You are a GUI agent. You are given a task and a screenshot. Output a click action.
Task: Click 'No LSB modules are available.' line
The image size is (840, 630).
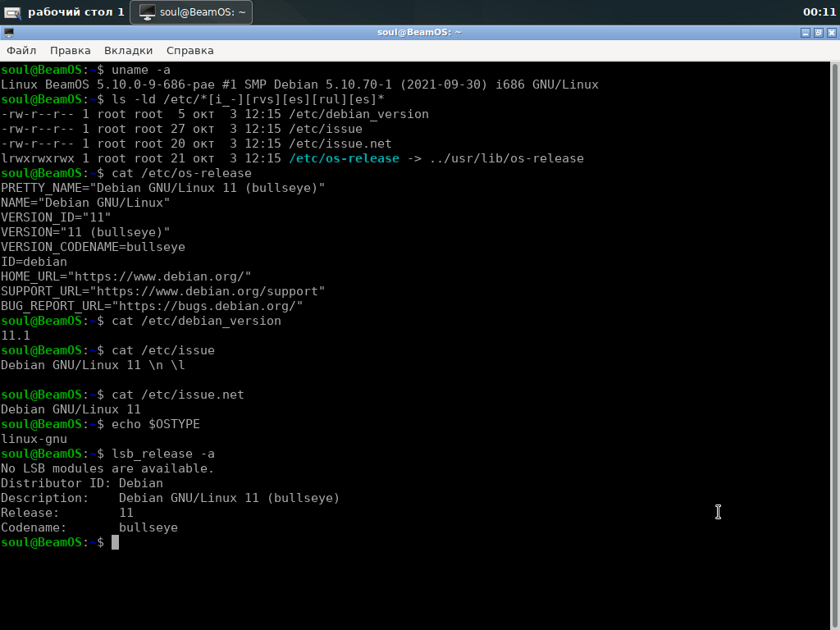[107, 468]
